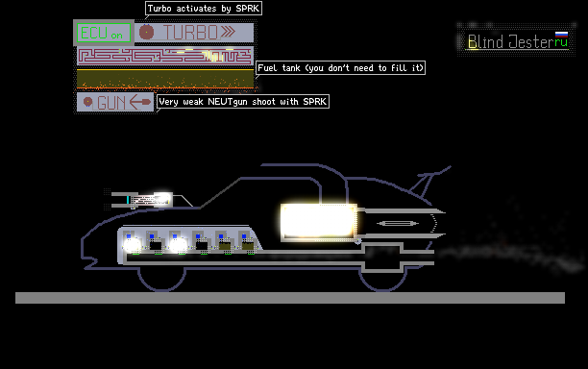Click the orange fuel tank bar
The image size is (588, 369).
(165, 79)
